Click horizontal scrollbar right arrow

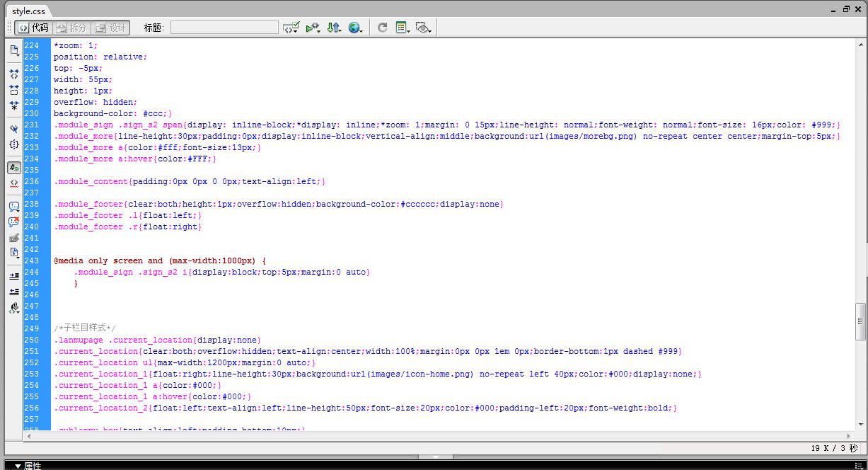pyautogui.click(x=849, y=436)
